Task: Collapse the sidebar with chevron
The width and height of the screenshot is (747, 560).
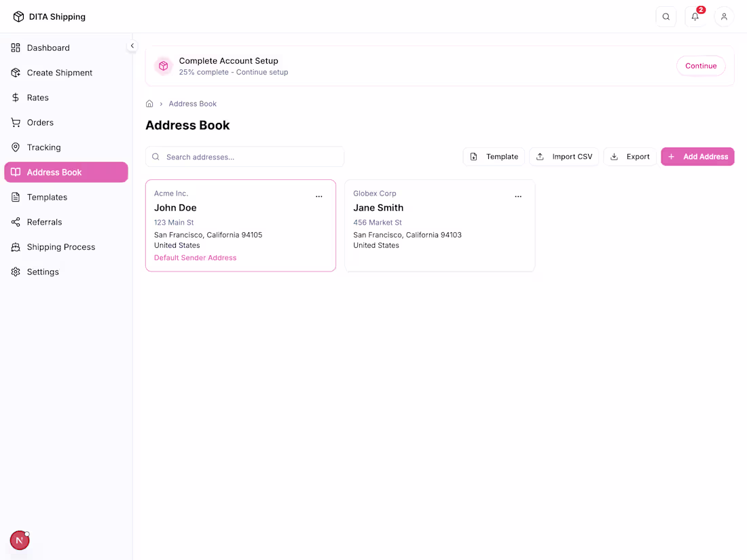Action: 132,45
